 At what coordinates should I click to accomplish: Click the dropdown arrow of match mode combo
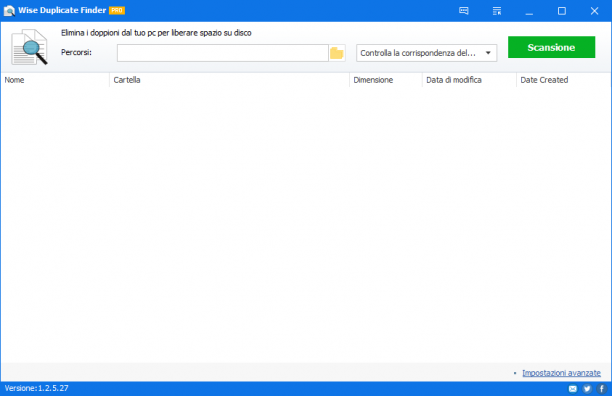pyautogui.click(x=488, y=53)
